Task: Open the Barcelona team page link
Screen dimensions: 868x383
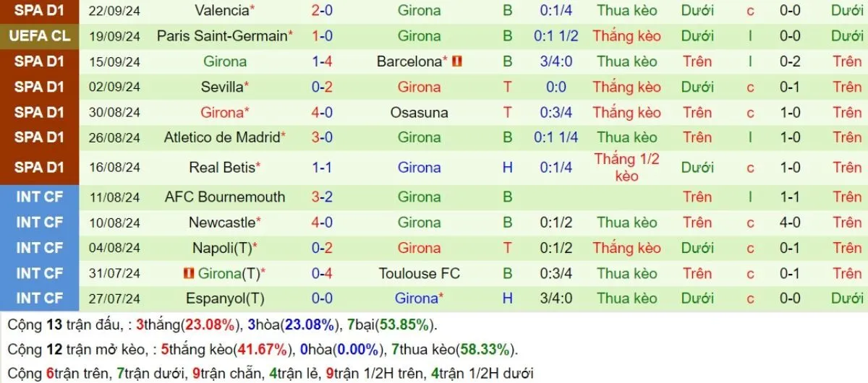Action: (x=409, y=61)
